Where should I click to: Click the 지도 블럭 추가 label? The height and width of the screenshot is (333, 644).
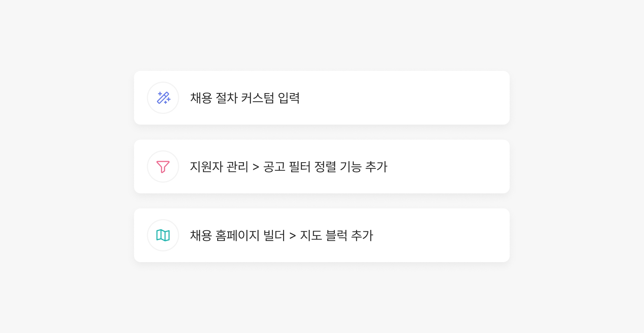(x=336, y=236)
